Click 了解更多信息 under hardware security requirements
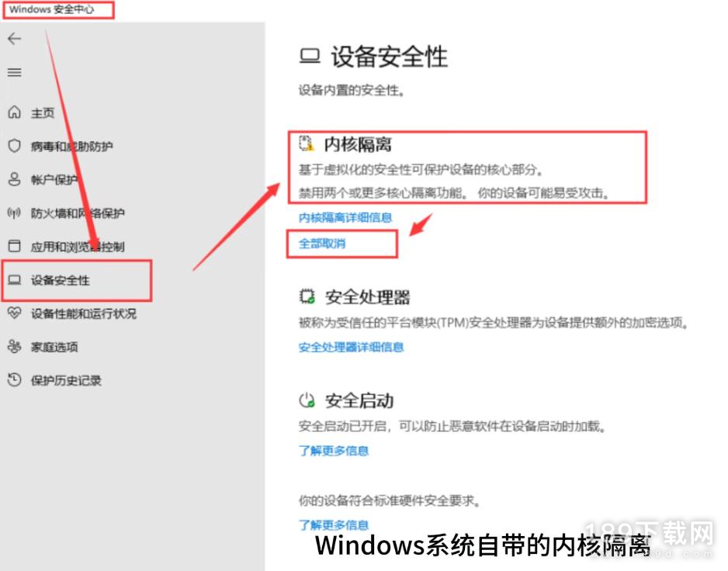The height and width of the screenshot is (571, 728). click(334, 524)
